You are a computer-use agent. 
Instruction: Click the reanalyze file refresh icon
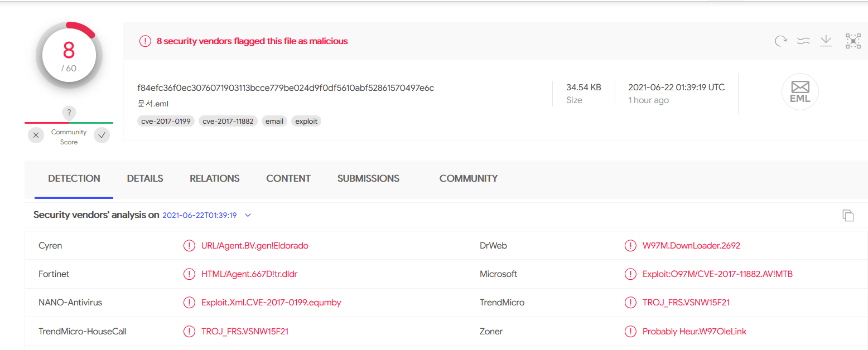[781, 41]
